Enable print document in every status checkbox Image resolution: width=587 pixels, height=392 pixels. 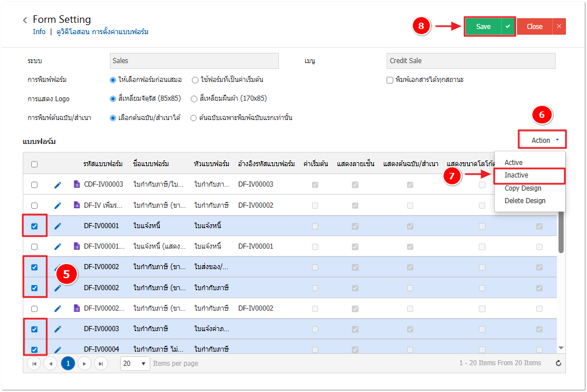click(390, 80)
